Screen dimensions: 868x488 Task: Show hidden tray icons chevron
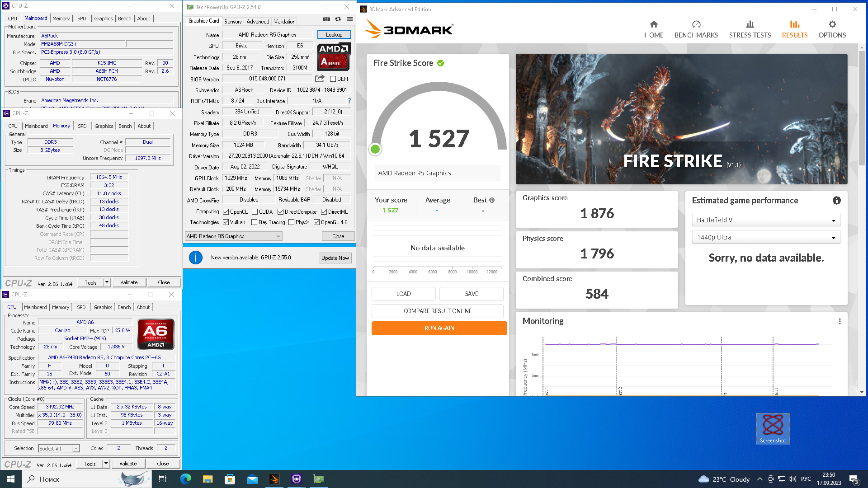(x=759, y=479)
